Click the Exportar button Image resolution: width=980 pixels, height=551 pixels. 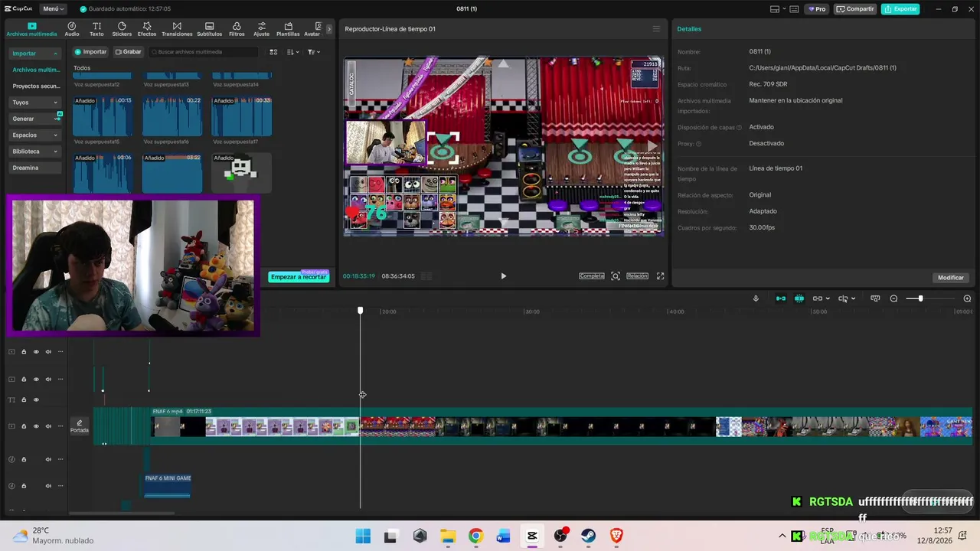click(900, 9)
